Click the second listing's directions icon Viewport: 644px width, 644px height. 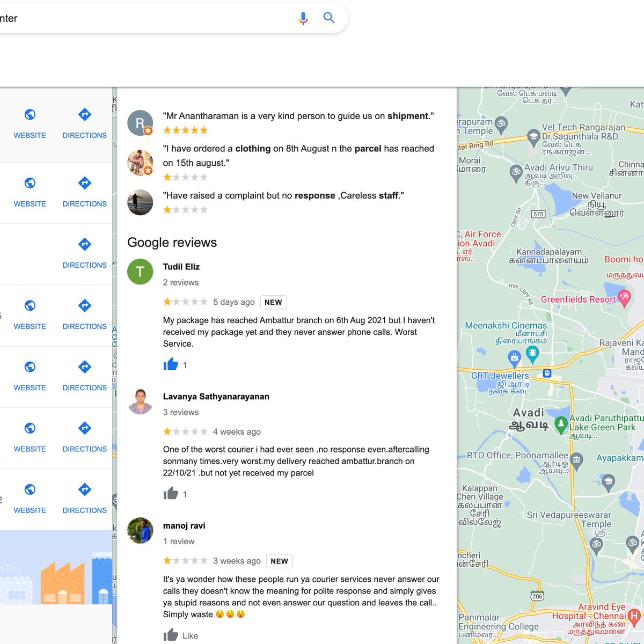[85, 183]
